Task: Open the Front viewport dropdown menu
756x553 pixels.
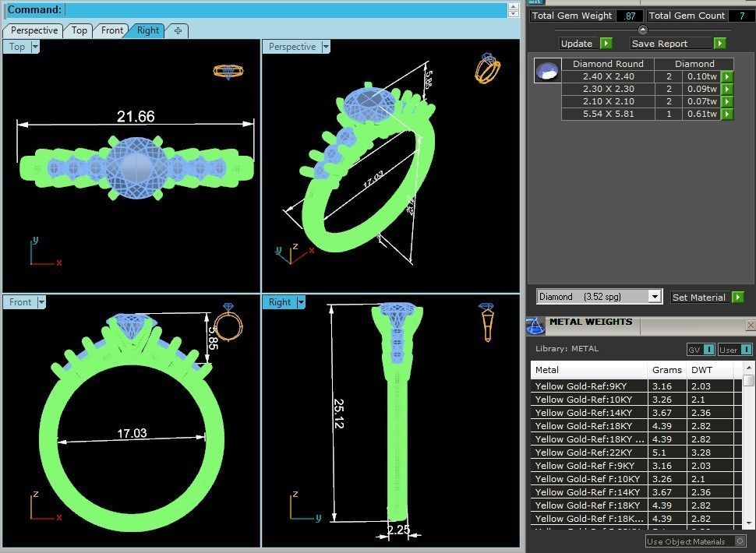Action: click(x=41, y=302)
